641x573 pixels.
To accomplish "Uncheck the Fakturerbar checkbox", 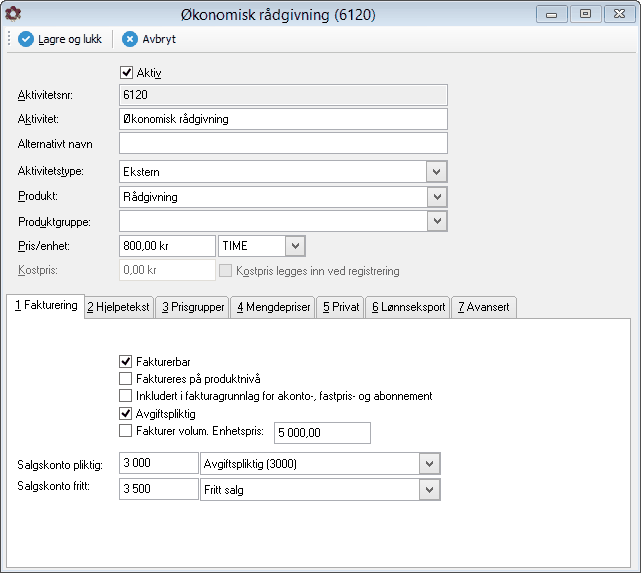I will [126, 361].
